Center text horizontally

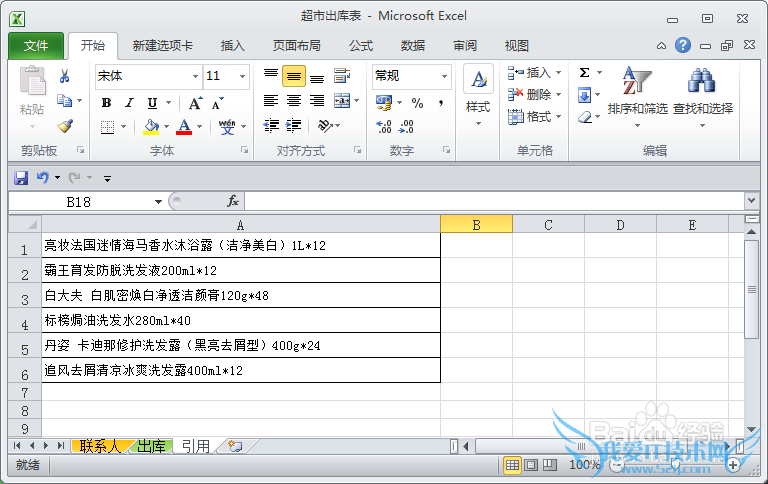pos(294,101)
